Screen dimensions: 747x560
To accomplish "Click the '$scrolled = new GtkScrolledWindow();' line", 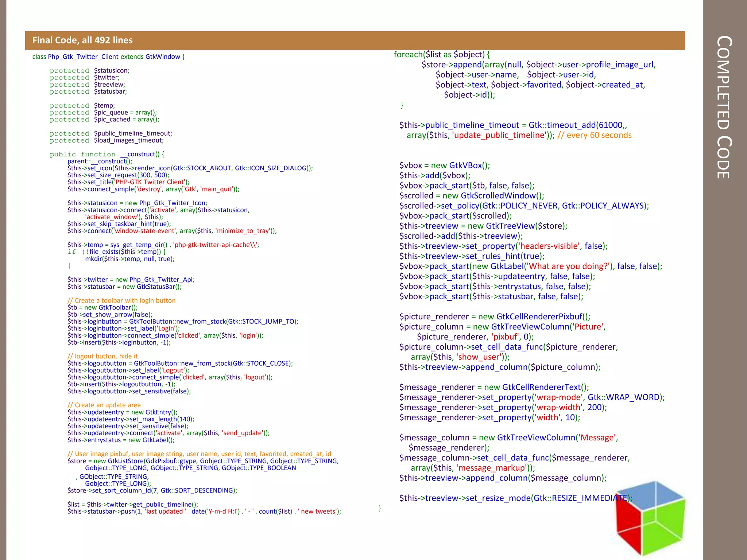I will (x=472, y=195).
